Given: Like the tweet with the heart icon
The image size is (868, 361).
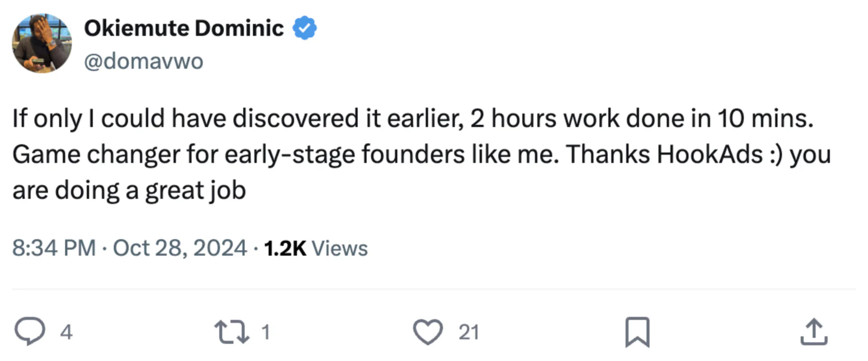Looking at the screenshot, I should pos(428,332).
